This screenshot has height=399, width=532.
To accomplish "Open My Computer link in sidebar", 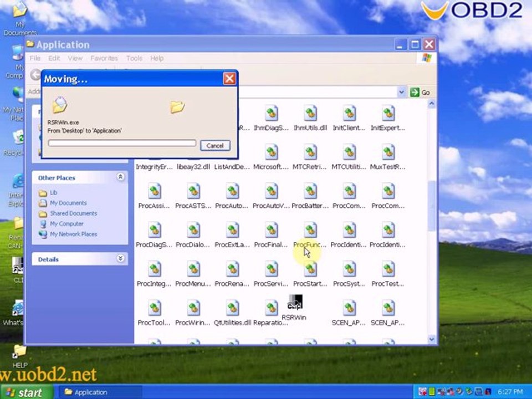I will click(66, 224).
